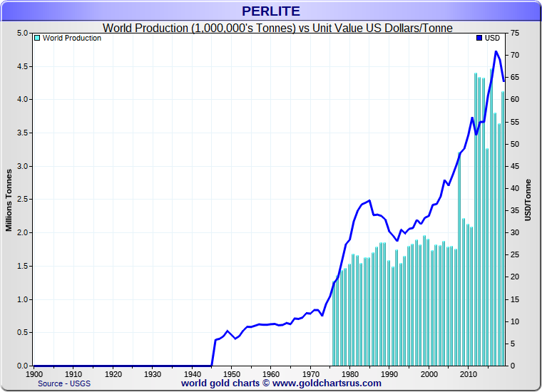Click the 4.5 left axis value

coord(22,66)
